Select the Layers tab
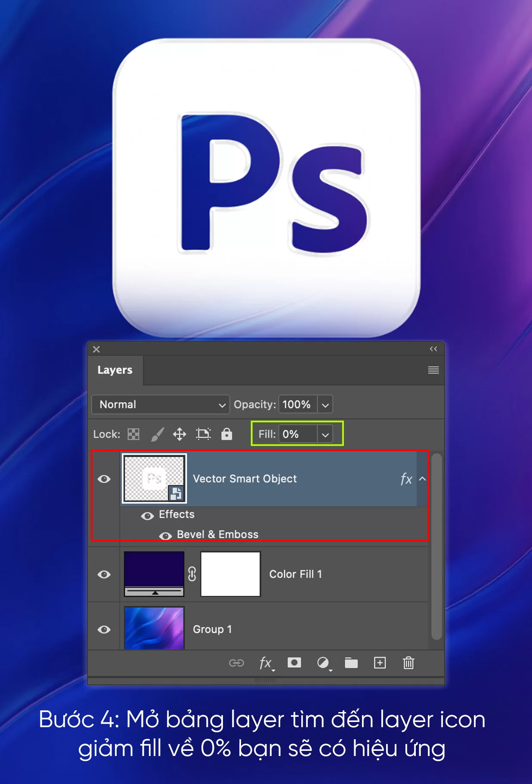532x784 pixels. tap(115, 370)
